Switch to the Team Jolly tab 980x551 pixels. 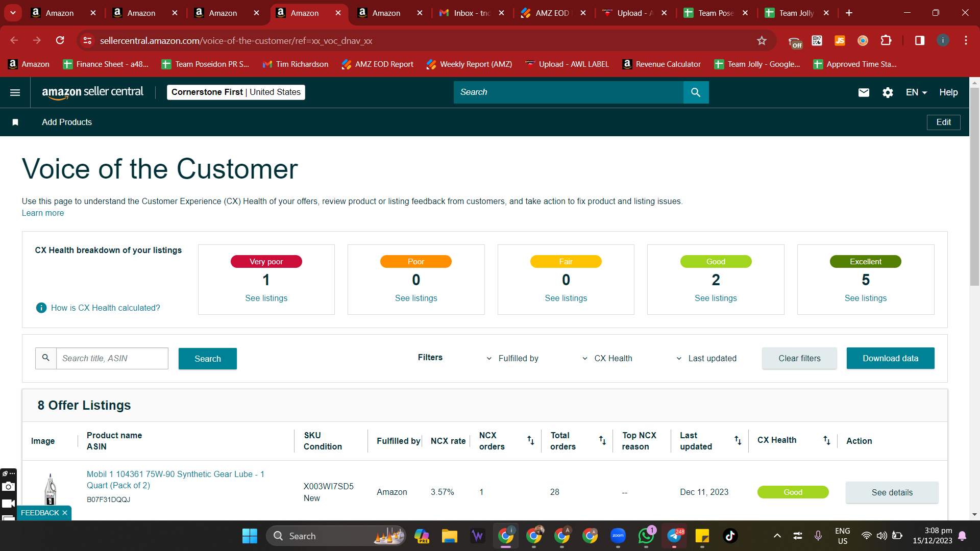[797, 13]
